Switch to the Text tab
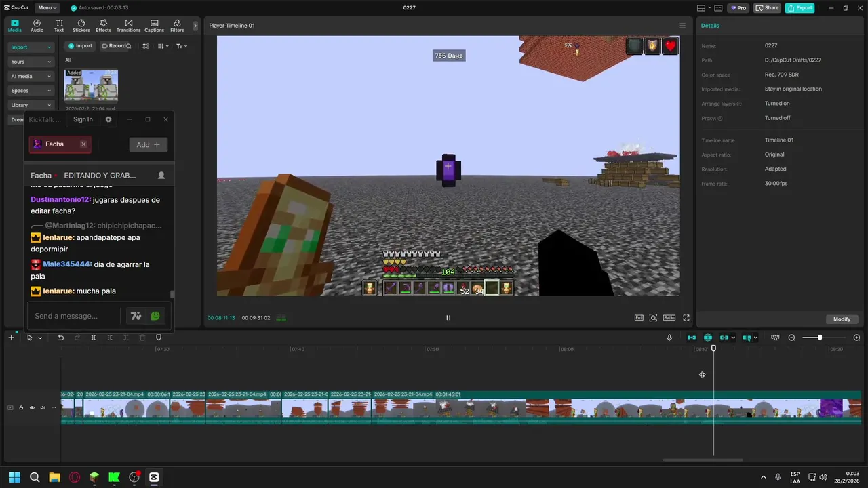The image size is (868, 488). (x=59, y=26)
